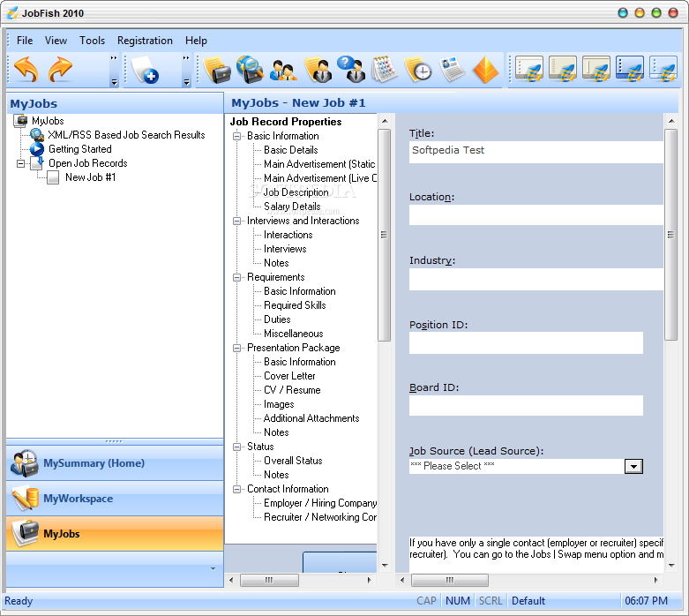Click the globe job search toolbar icon
Viewport: 689px width, 616px height.
250,70
